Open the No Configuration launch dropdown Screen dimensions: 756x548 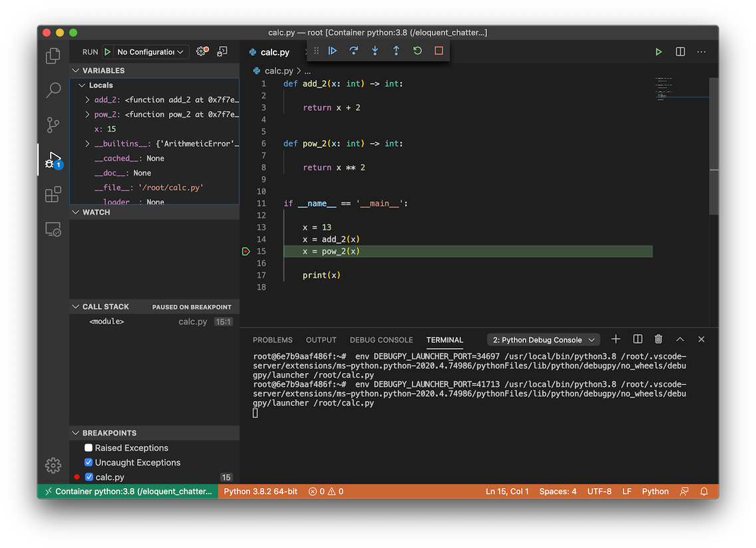tap(147, 51)
